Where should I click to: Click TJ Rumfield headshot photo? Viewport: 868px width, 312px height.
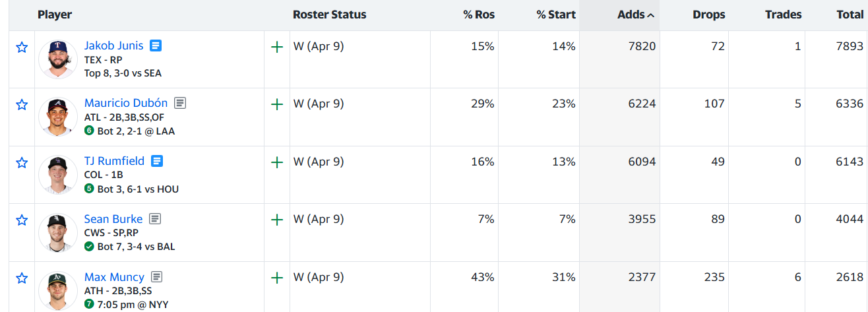click(58, 175)
